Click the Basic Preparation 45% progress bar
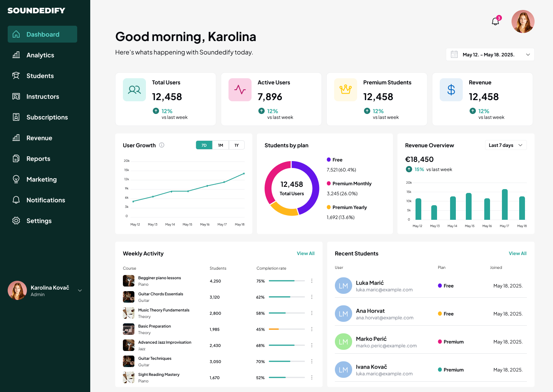 (x=287, y=329)
